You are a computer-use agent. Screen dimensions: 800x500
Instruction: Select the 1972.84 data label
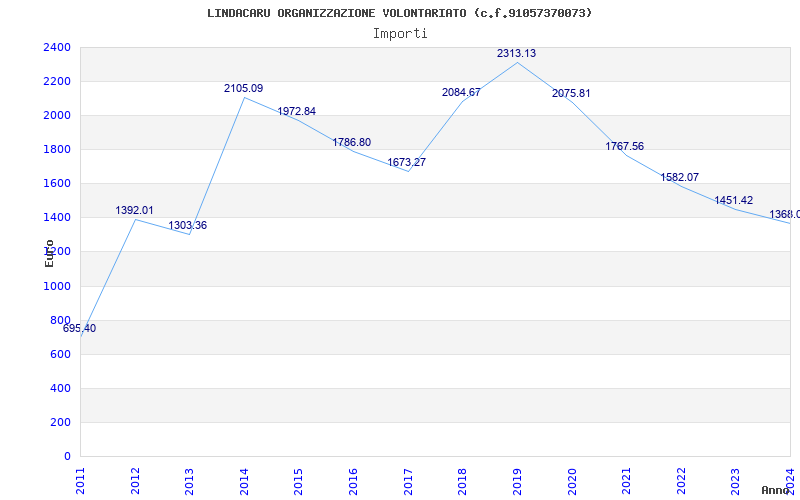tap(296, 111)
